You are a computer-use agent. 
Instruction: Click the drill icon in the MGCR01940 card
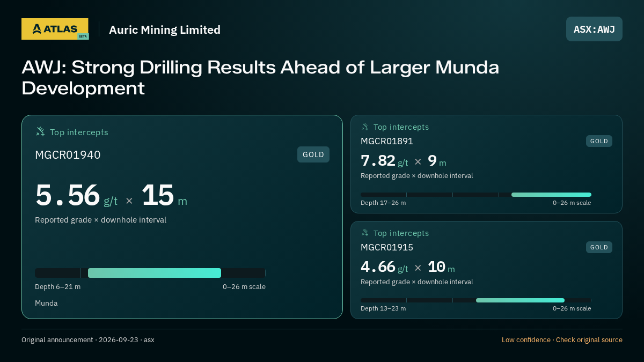[40, 131]
